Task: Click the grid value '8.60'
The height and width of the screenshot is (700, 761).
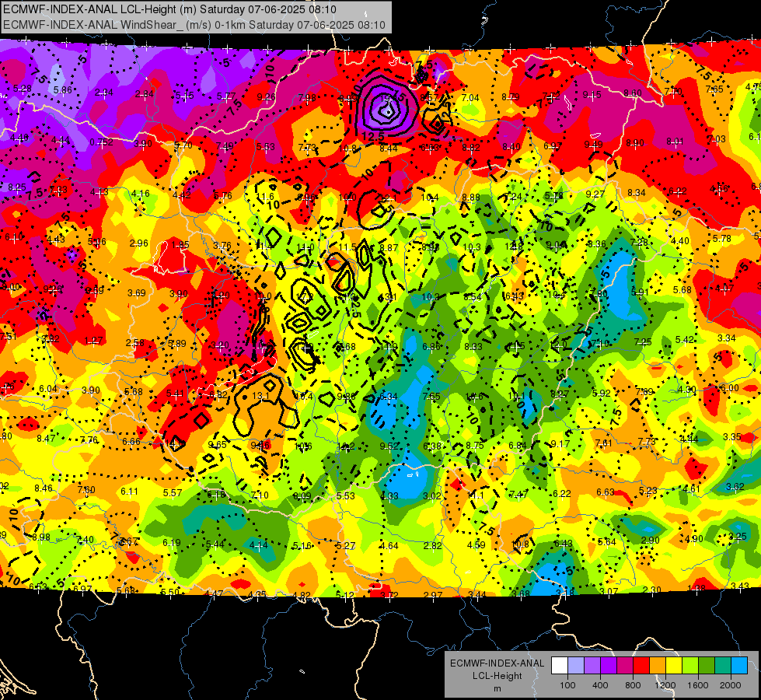Action: (x=633, y=93)
